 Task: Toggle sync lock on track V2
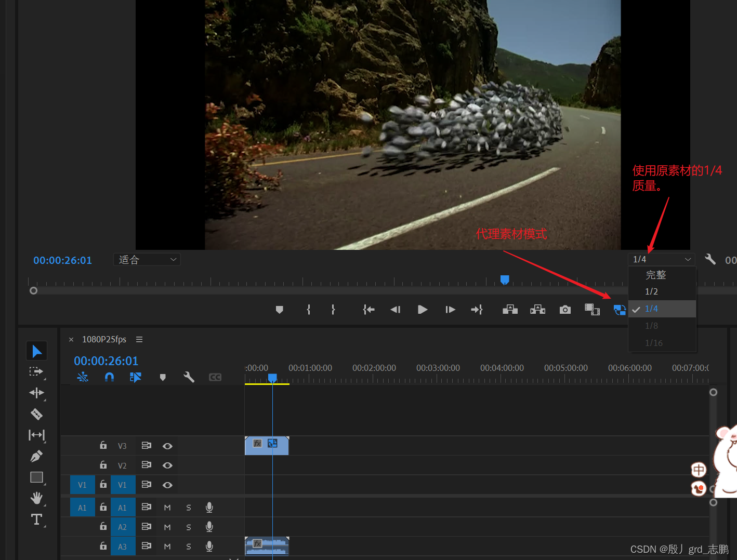[147, 465]
